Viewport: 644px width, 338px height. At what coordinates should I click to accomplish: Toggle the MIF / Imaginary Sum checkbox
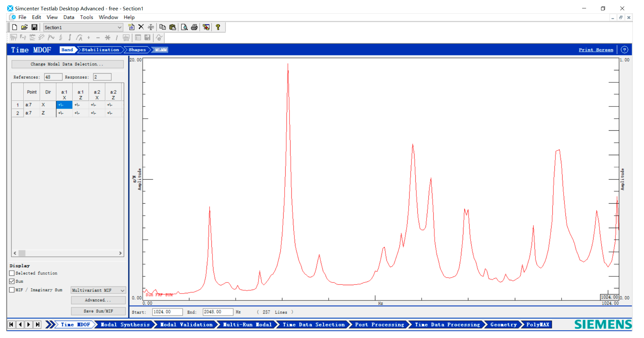tap(12, 290)
